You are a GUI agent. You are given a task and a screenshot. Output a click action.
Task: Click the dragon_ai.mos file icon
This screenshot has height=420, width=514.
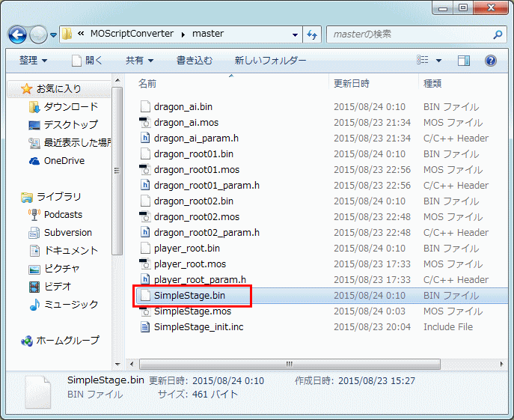(145, 122)
